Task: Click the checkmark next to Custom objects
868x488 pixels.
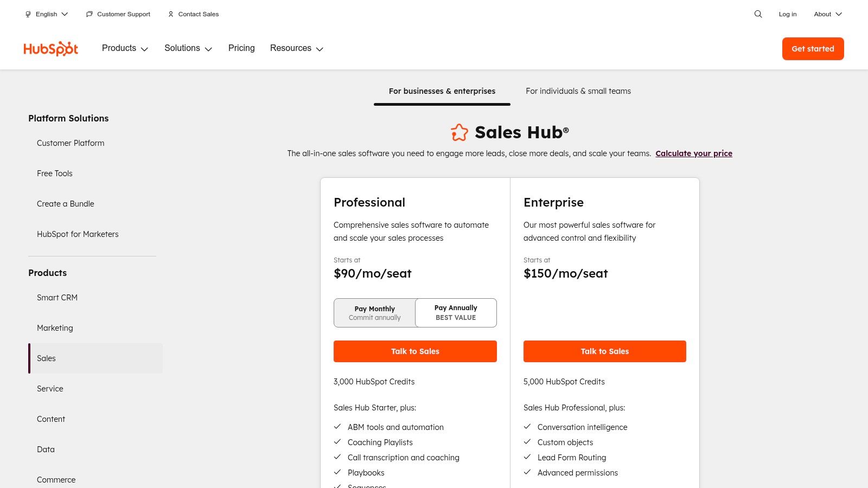Action: (x=527, y=441)
